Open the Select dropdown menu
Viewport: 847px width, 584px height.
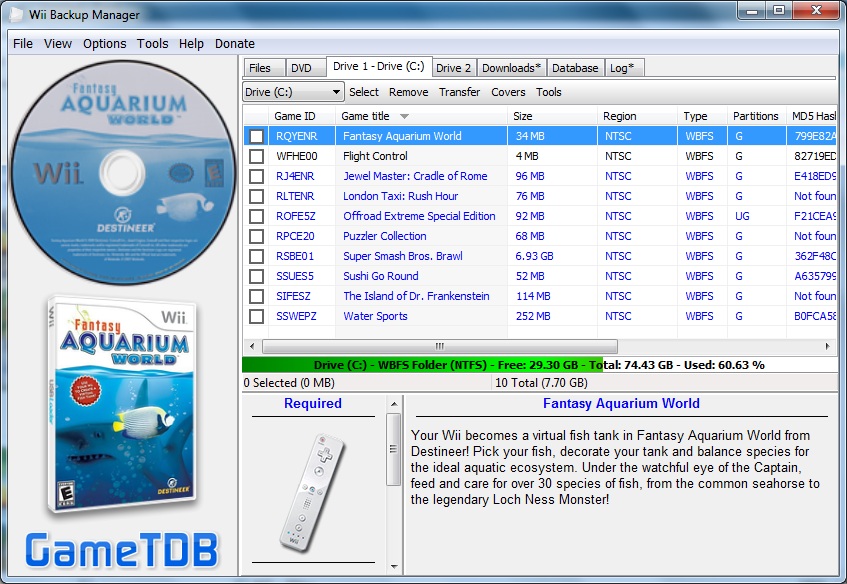(364, 92)
